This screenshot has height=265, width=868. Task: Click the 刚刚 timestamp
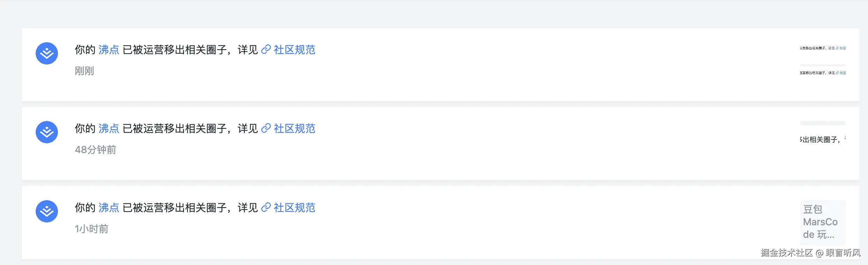point(84,71)
